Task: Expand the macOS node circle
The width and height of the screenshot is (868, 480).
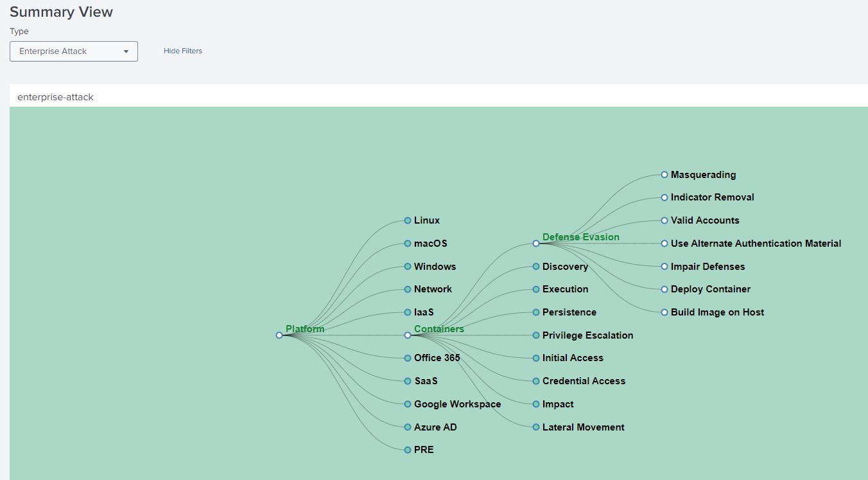Action: click(x=408, y=244)
